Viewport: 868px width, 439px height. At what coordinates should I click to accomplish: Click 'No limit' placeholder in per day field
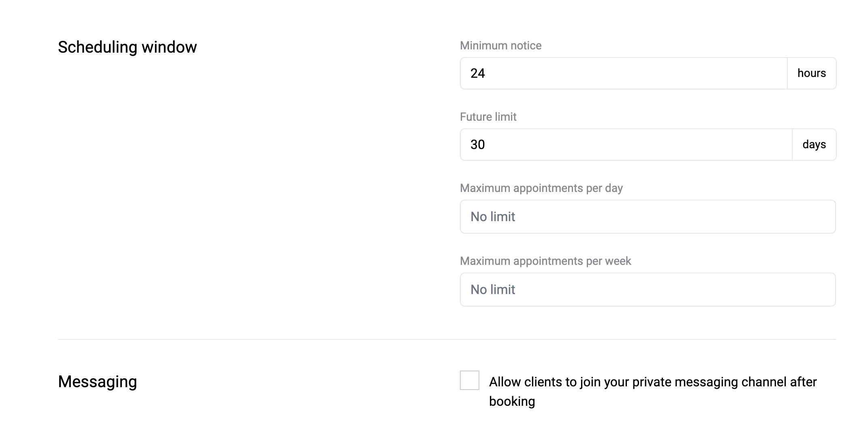pyautogui.click(x=493, y=217)
